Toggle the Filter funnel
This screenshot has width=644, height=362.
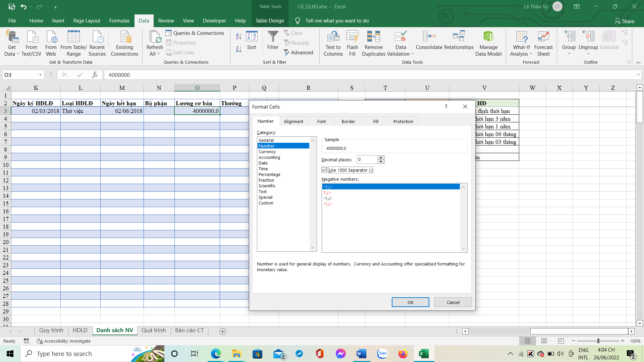[273, 40]
